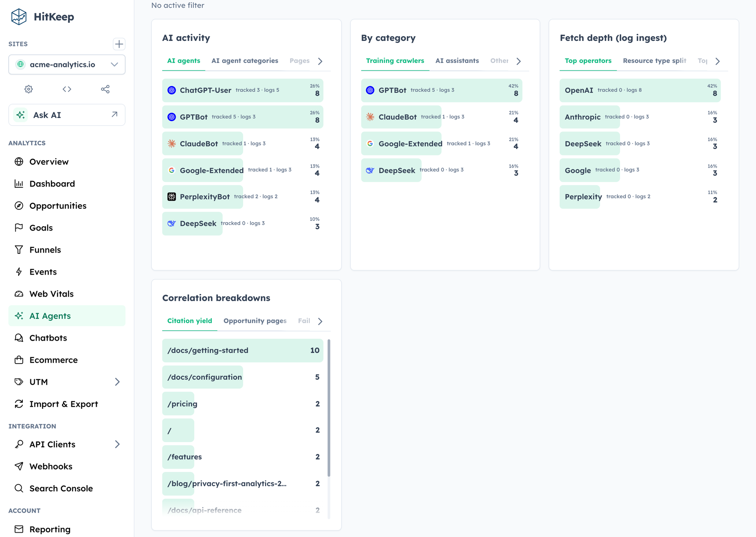Select the ChatGPT-User row in AI activity
The width and height of the screenshot is (756, 537).
point(243,90)
